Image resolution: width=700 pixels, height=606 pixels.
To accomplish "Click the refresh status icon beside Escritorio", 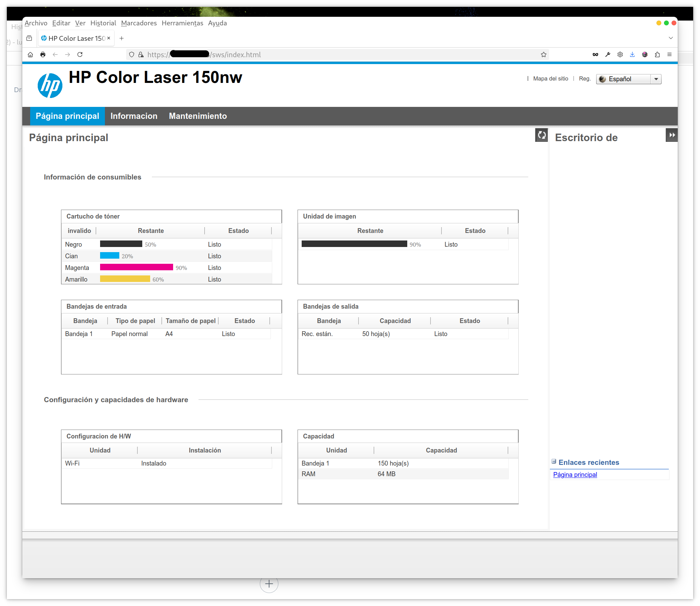I will pyautogui.click(x=542, y=135).
